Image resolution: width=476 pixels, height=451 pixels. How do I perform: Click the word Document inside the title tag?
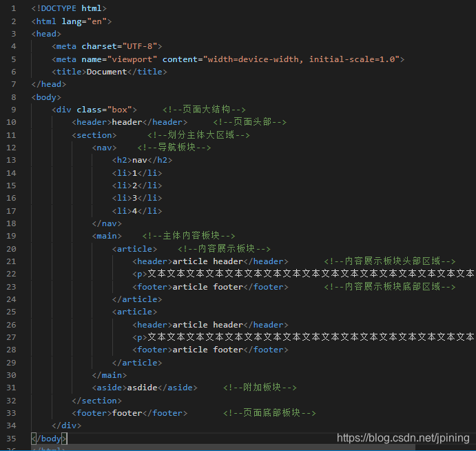107,72
